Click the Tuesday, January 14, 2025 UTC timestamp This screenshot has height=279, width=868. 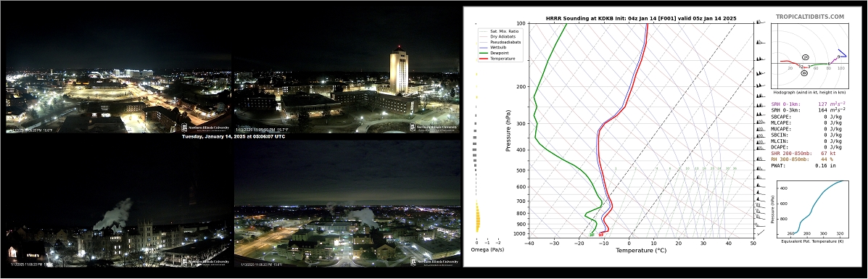click(x=233, y=136)
